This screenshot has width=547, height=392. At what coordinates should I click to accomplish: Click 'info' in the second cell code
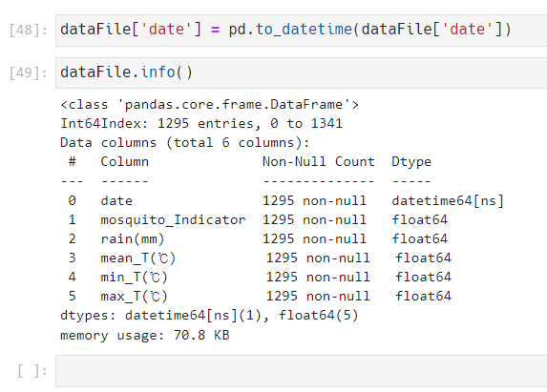pos(158,72)
